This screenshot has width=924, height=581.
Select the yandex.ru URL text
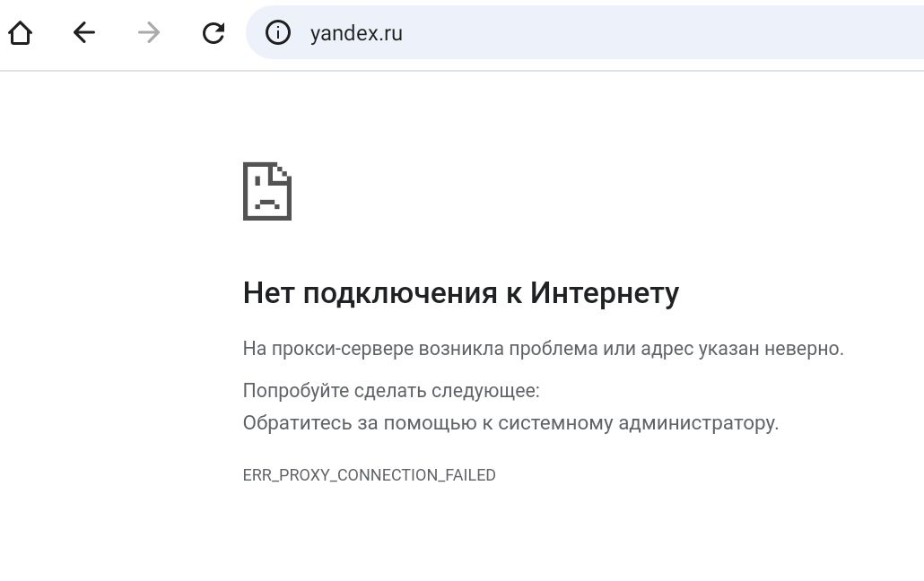[x=356, y=33]
